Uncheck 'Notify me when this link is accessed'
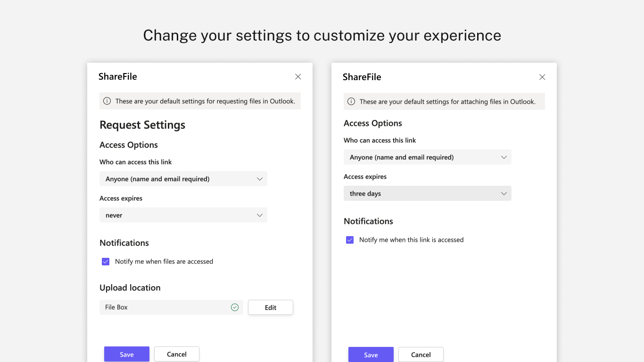644x362 pixels. point(350,240)
